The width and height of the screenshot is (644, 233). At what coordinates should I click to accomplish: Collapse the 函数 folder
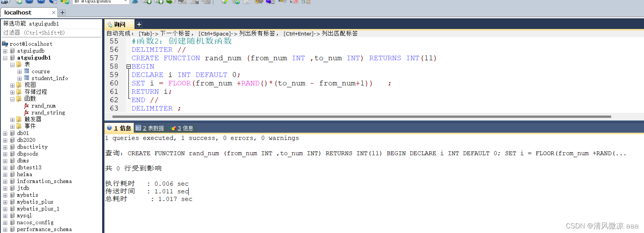click(x=12, y=99)
